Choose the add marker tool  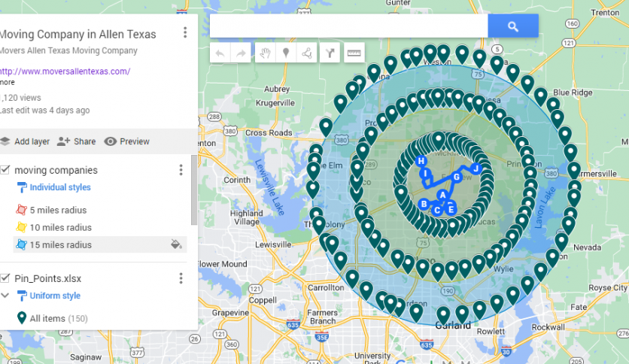coord(286,53)
